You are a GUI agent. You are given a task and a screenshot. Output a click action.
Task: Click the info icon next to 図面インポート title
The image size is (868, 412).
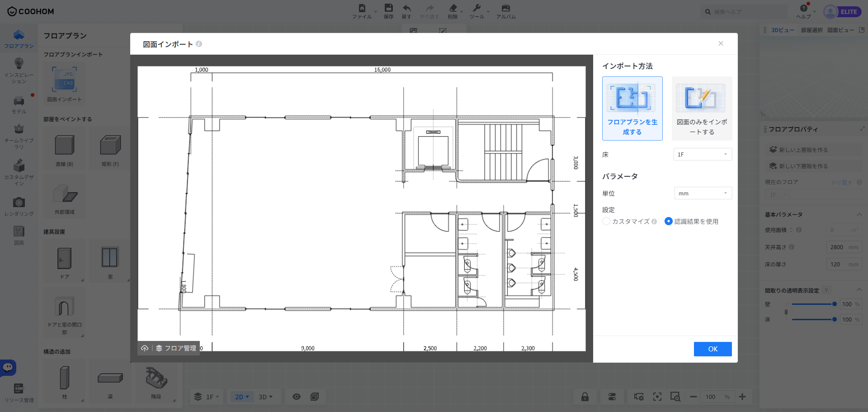point(199,44)
